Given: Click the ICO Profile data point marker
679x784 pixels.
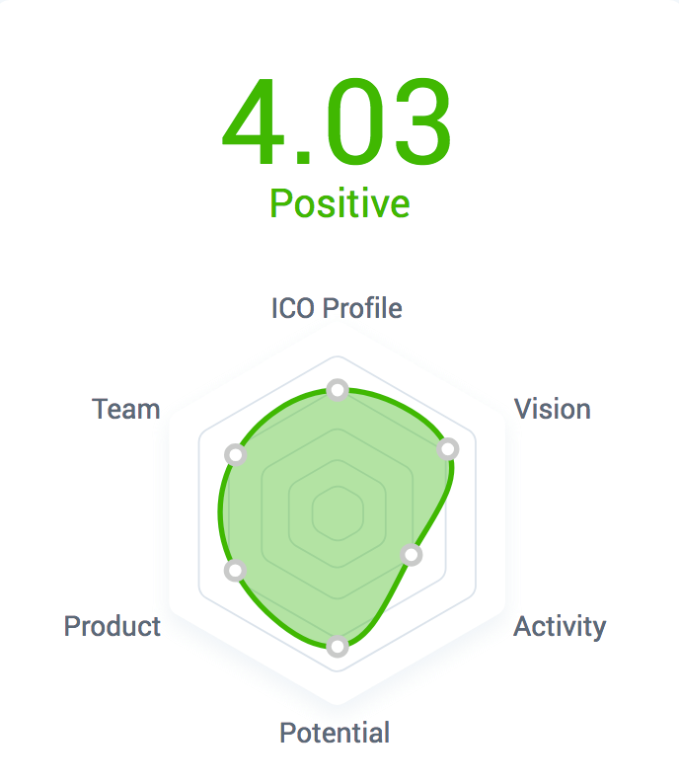Looking at the screenshot, I should 338,390.
